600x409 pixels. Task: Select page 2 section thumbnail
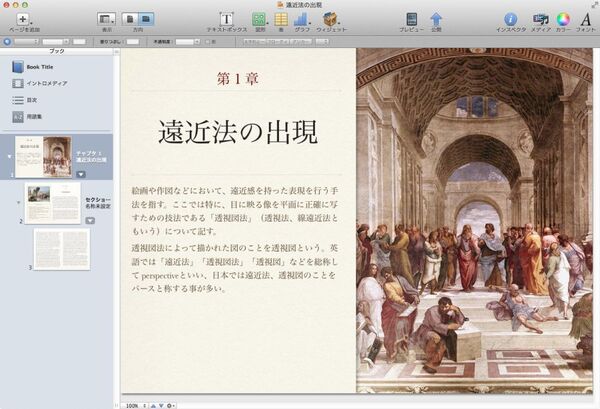[x=53, y=203]
